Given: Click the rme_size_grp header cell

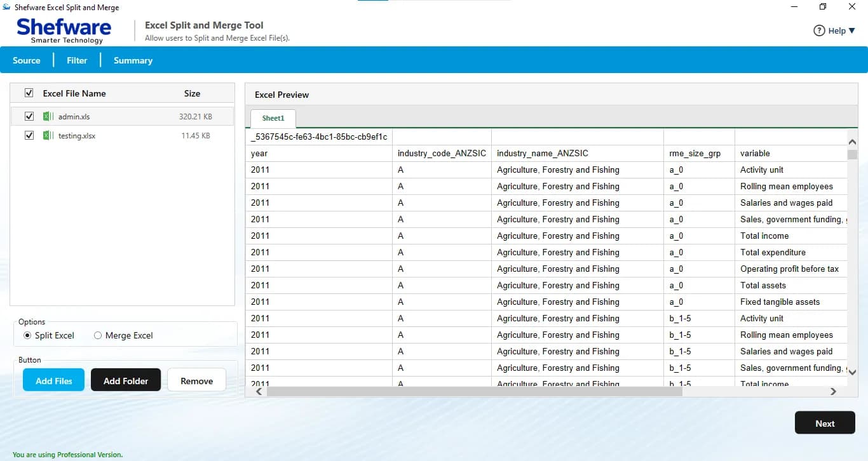Looking at the screenshot, I should (699, 153).
